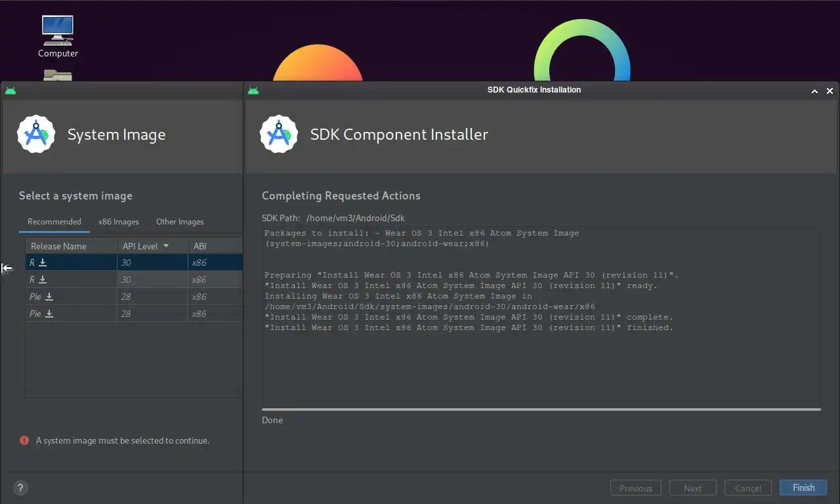
Task: Sort by the Release Name column header
Action: [x=72, y=246]
